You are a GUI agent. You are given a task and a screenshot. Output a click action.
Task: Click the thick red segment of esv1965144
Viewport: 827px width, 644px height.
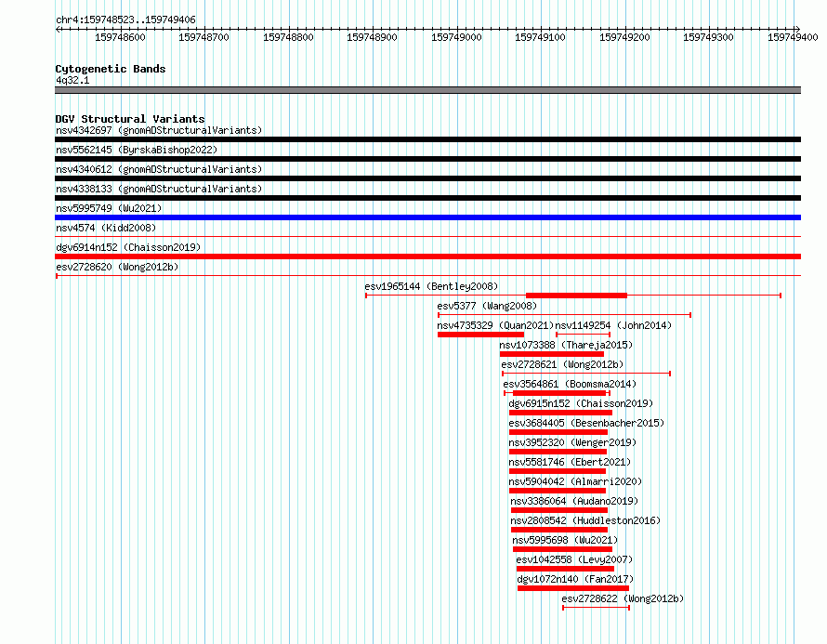coord(576,296)
